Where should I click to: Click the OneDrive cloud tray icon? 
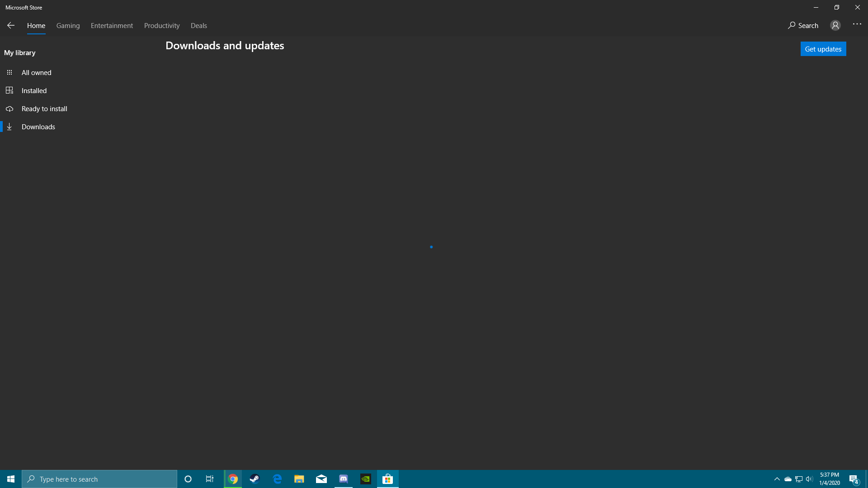point(788,479)
